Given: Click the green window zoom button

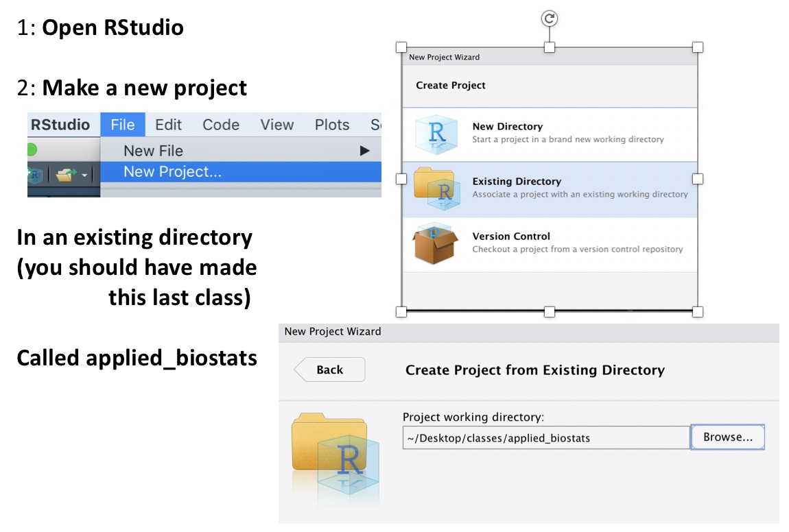Looking at the screenshot, I should 31,149.
